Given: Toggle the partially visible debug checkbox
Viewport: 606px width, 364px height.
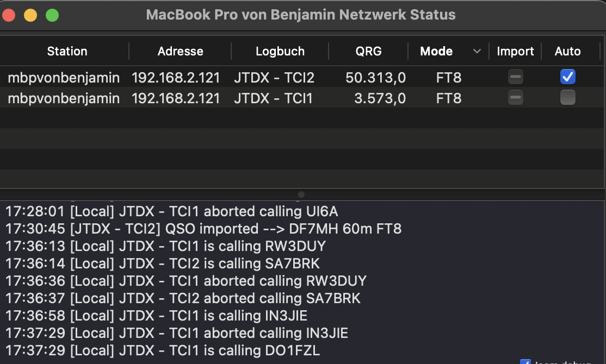Looking at the screenshot, I should pos(525,362).
